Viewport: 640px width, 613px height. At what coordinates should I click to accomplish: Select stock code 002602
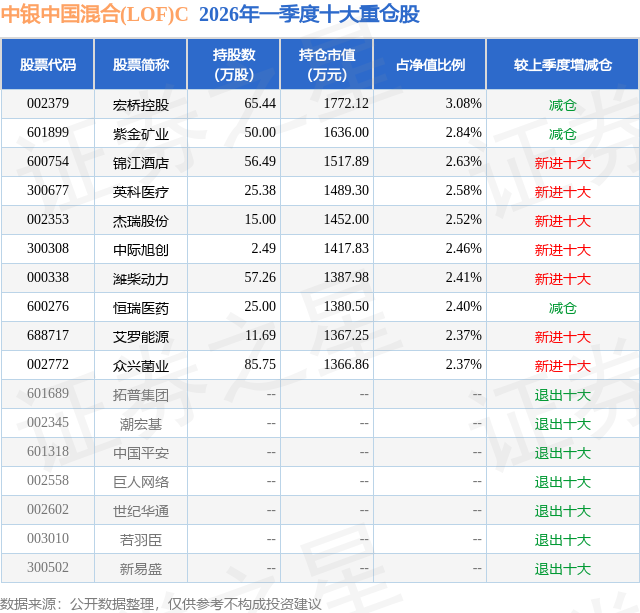[x=48, y=509]
